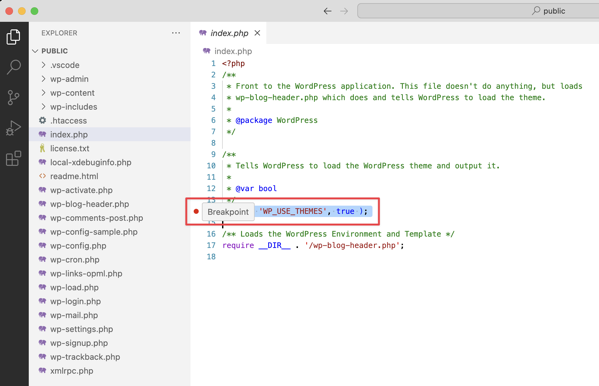Screen dimensions: 599x386
Task: Open the Extensions view
Action: pyautogui.click(x=13, y=158)
